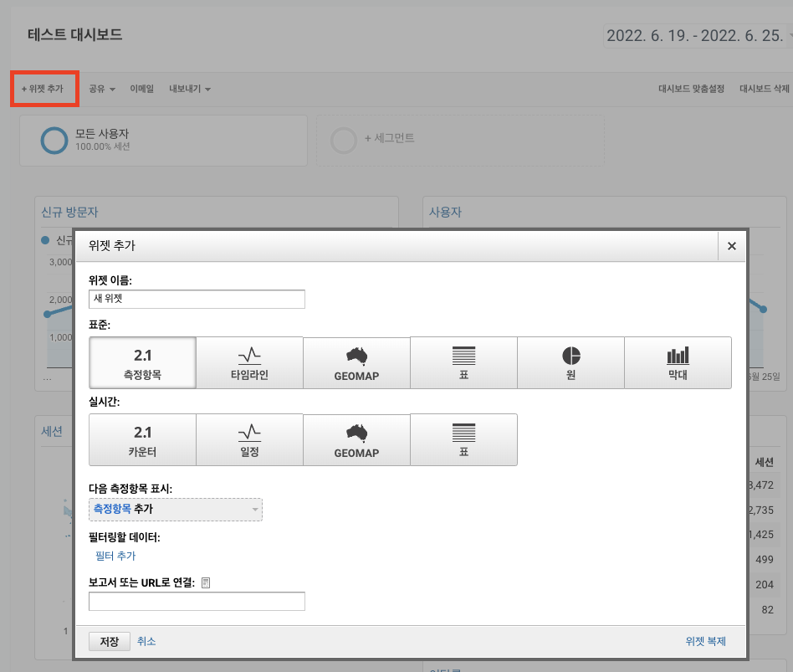Image resolution: width=793 pixels, height=672 pixels.
Task: Click the 499 value in sessions table
Action: (765, 560)
